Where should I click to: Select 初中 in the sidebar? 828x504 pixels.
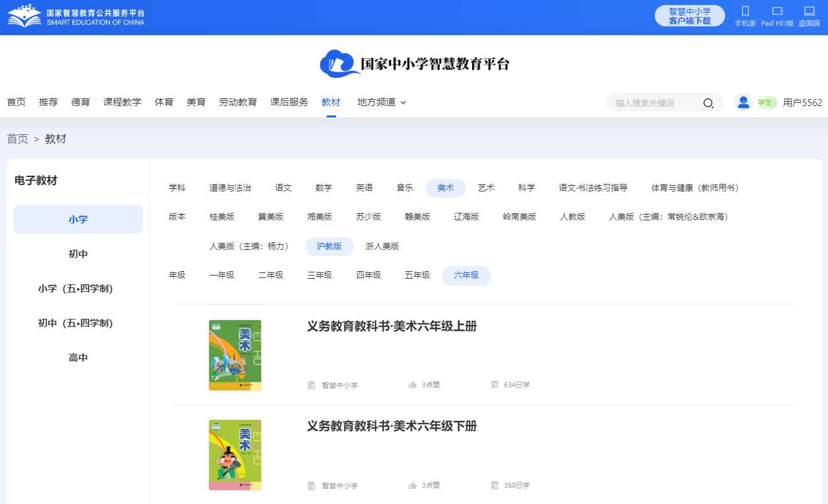click(x=78, y=254)
